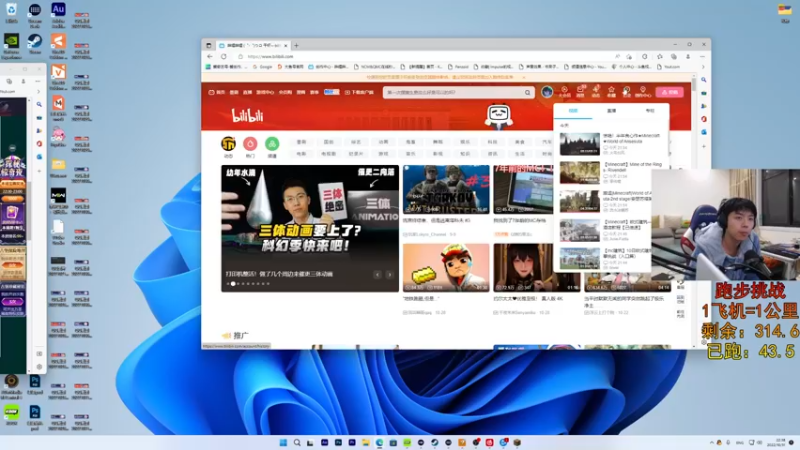Open the red hot/popular circle icon
Screen dimensions: 800x450
250,144
